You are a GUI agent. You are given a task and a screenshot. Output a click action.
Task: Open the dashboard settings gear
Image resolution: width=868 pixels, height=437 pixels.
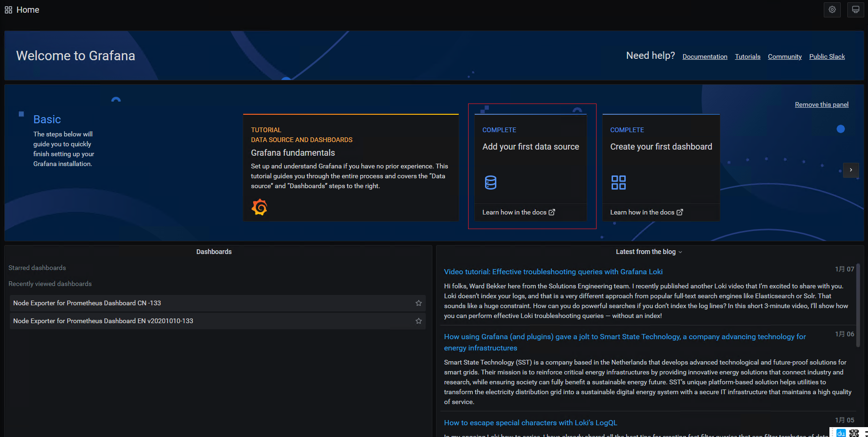click(x=832, y=9)
